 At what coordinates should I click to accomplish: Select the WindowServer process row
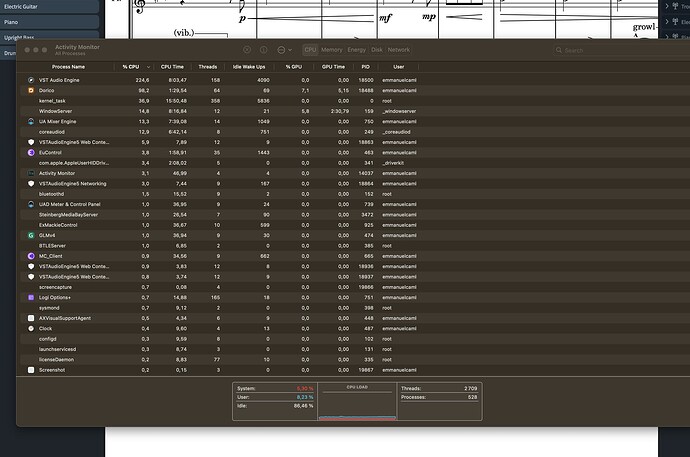pyautogui.click(x=353, y=111)
